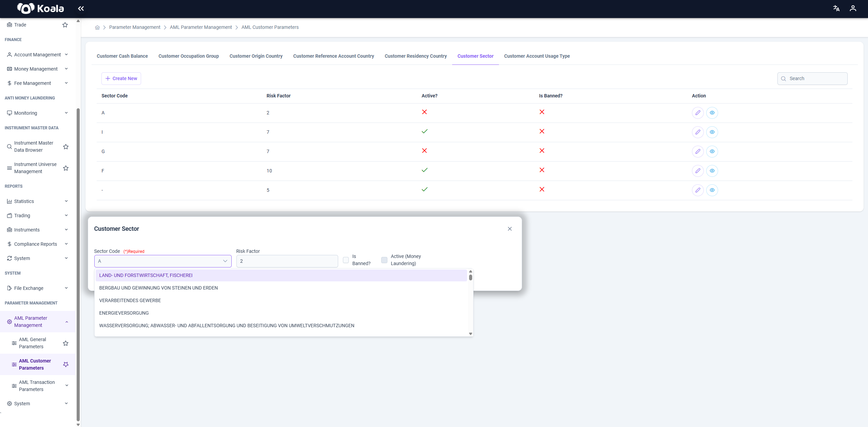This screenshot has height=427, width=868.
Task: Select ENERGIEVERSORGUNG option
Action: pos(281,313)
